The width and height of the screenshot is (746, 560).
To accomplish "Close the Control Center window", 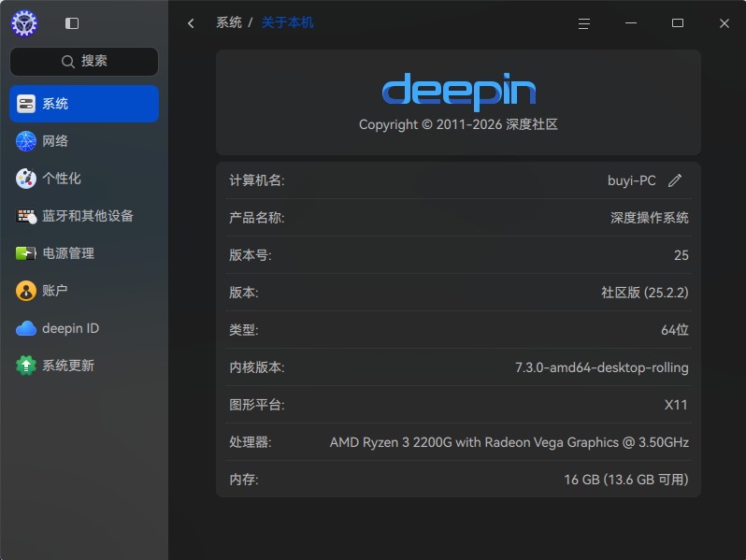I will (724, 23).
